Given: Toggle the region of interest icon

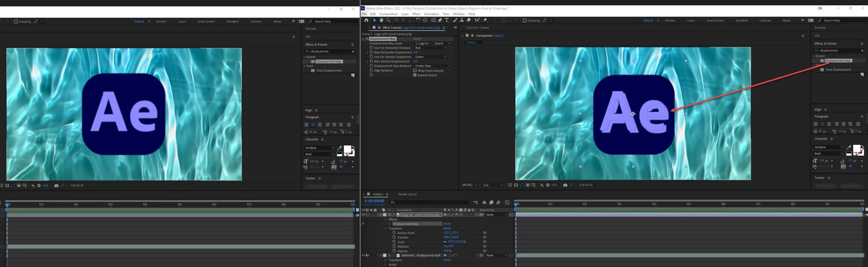Looking at the screenshot, I should [x=527, y=185].
